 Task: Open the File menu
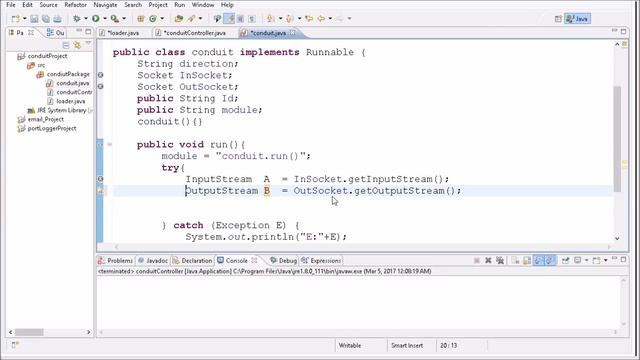(11, 5)
